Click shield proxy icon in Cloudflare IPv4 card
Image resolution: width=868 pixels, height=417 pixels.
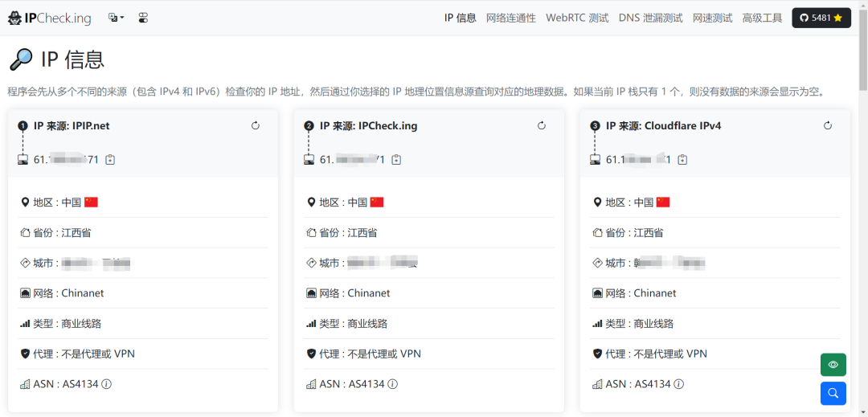(596, 354)
